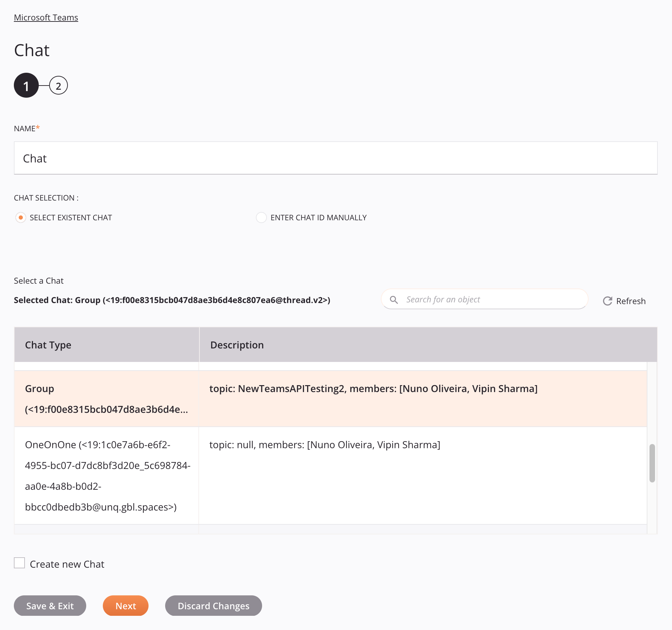Select the Group chat row
The image size is (672, 630).
click(331, 399)
